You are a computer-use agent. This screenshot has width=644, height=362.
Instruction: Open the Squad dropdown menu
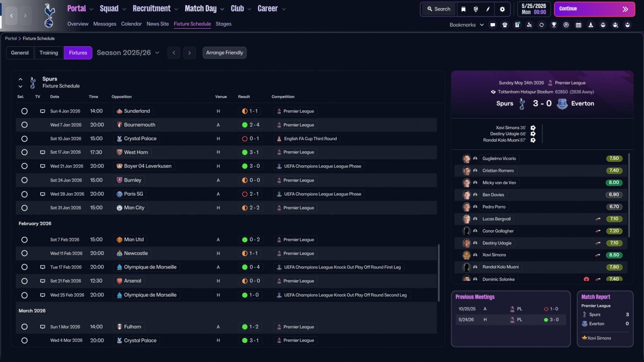point(113,9)
